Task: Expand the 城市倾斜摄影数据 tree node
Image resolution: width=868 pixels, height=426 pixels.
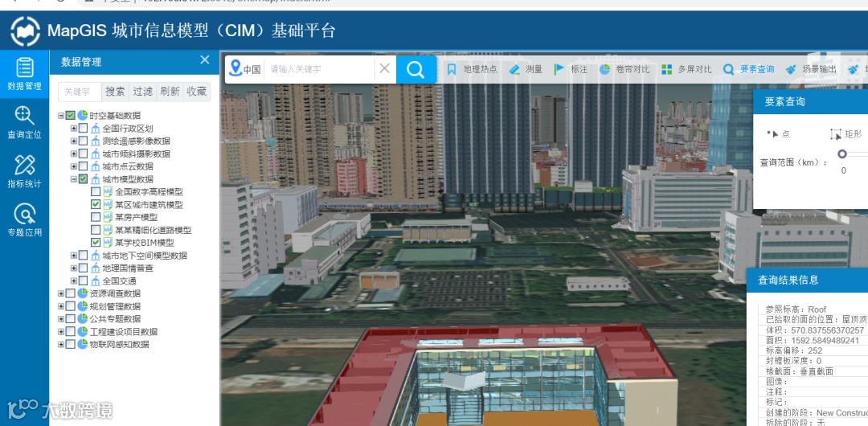Action: (x=74, y=154)
